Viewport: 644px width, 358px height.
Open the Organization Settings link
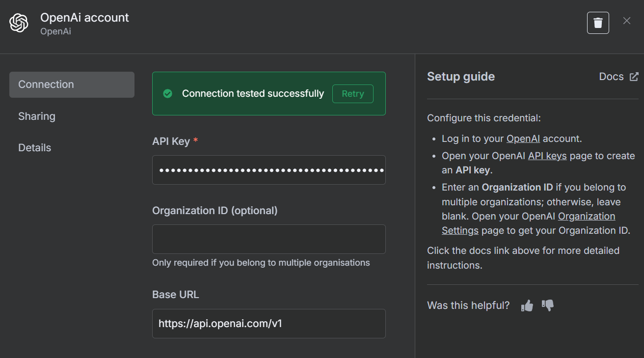tap(586, 217)
